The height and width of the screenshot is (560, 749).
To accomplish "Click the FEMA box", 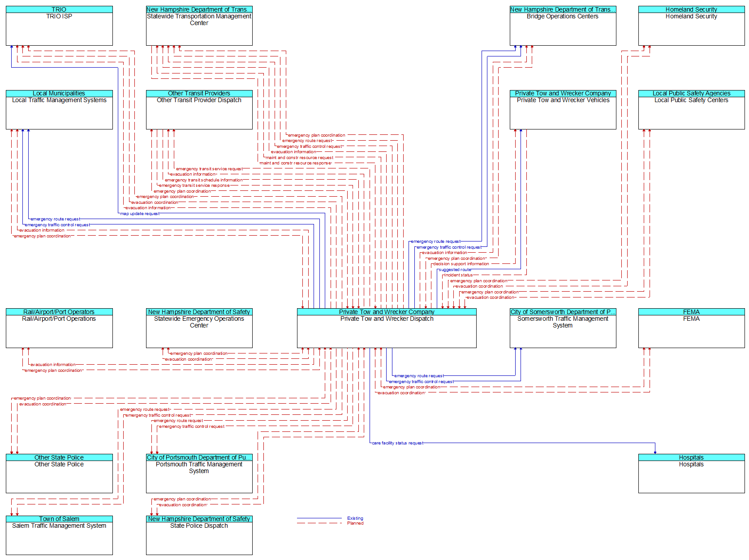I will coord(691,328).
